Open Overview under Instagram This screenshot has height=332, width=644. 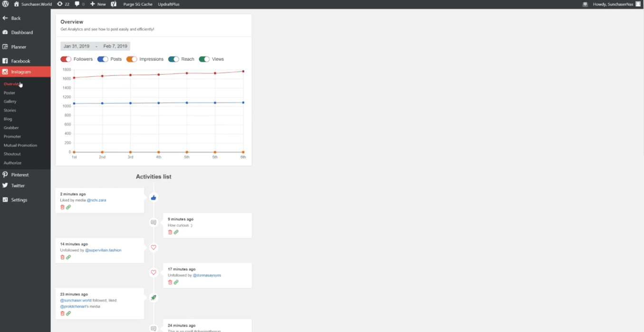click(12, 84)
